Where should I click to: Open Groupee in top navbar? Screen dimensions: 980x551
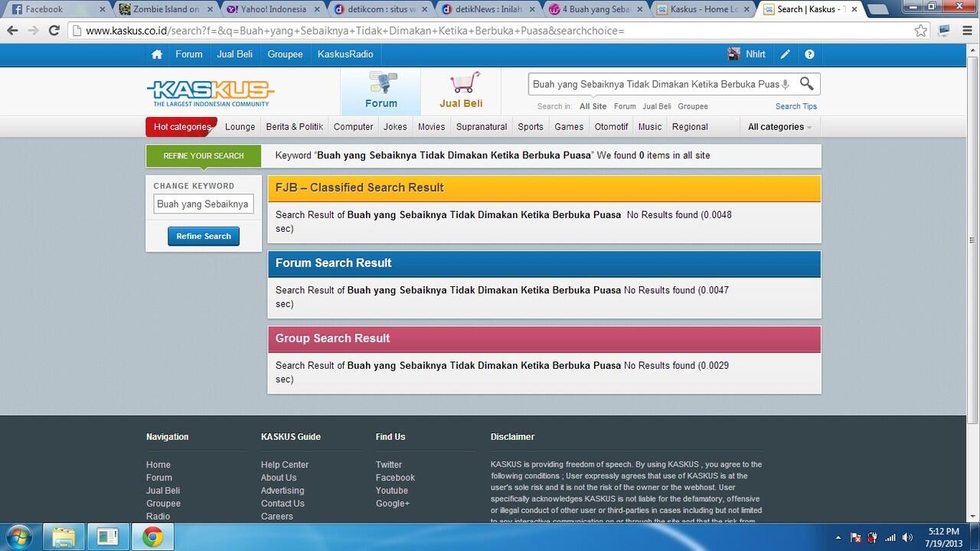(286, 54)
